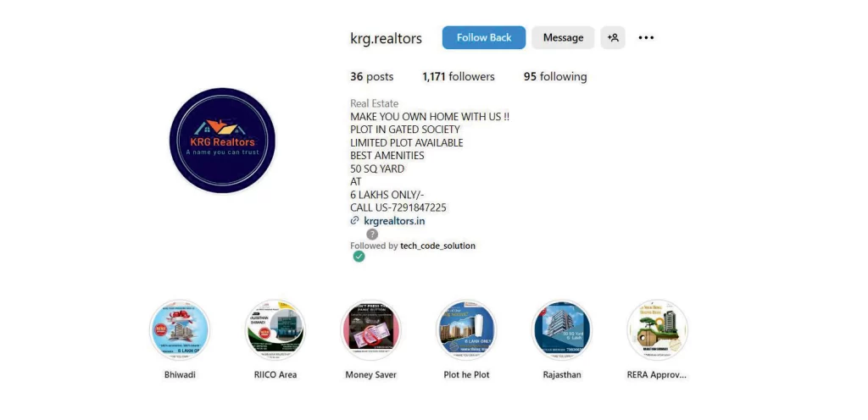This screenshot has height=420, width=868.
Task: Click the 36 posts count
Action: pyautogui.click(x=372, y=77)
